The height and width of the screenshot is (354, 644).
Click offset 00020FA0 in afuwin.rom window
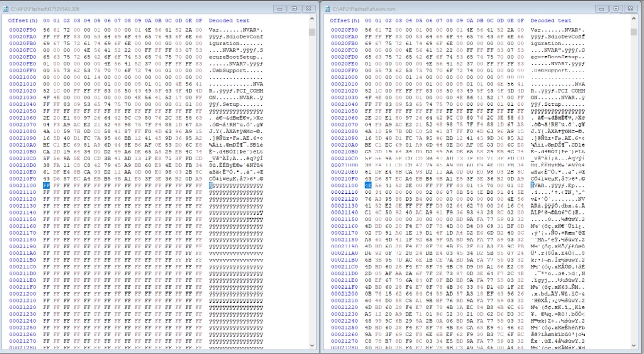coord(345,37)
